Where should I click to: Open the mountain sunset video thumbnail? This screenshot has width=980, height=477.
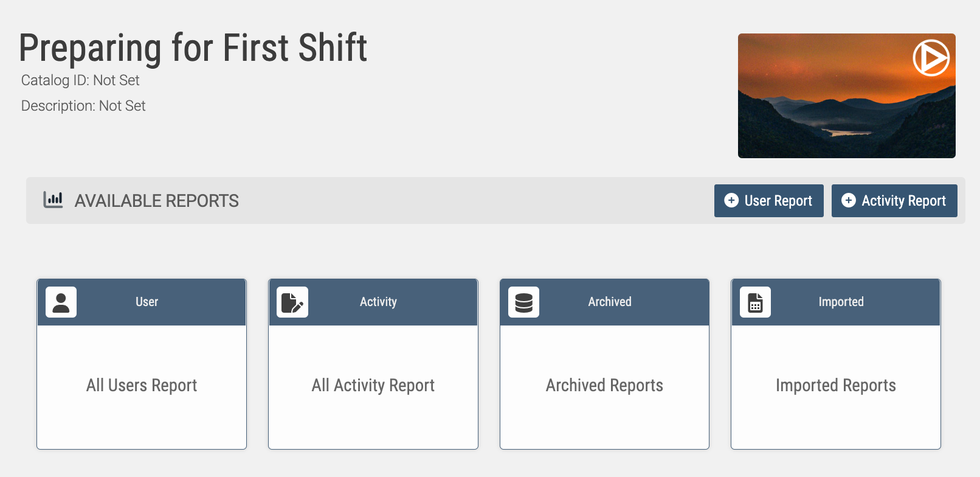click(x=846, y=96)
